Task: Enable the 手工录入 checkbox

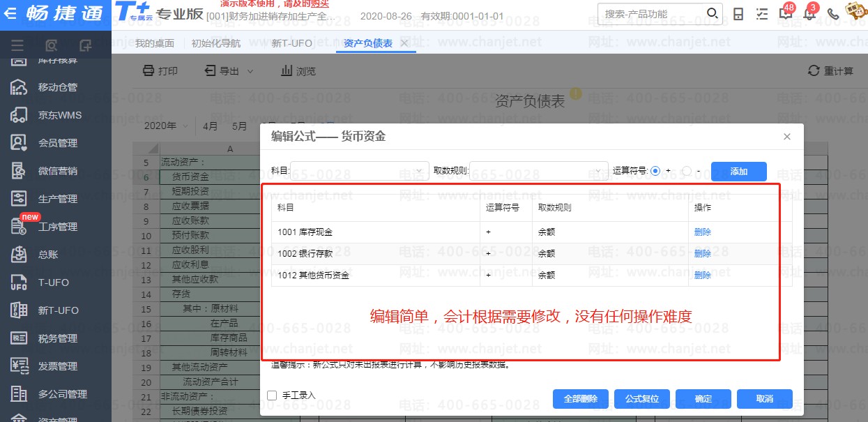Action: tap(273, 395)
